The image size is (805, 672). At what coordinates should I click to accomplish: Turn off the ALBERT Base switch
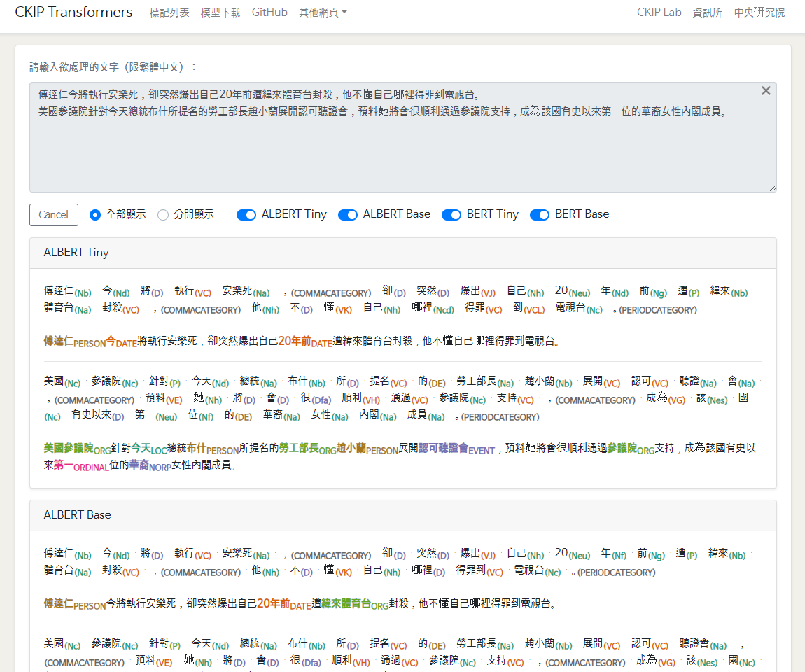point(348,215)
